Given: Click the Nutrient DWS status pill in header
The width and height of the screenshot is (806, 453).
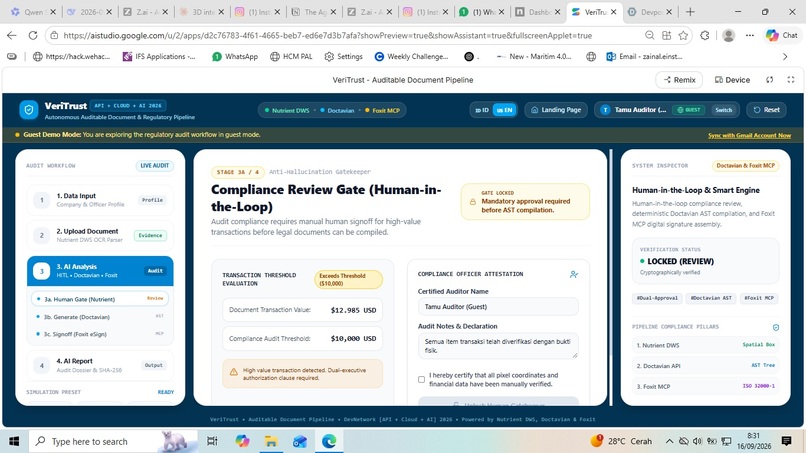Looking at the screenshot, I should coord(287,111).
